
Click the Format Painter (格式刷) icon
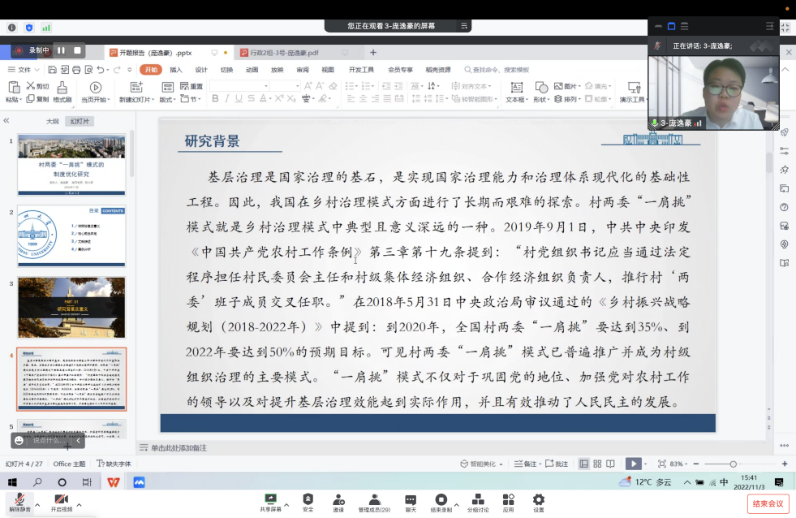click(61, 93)
